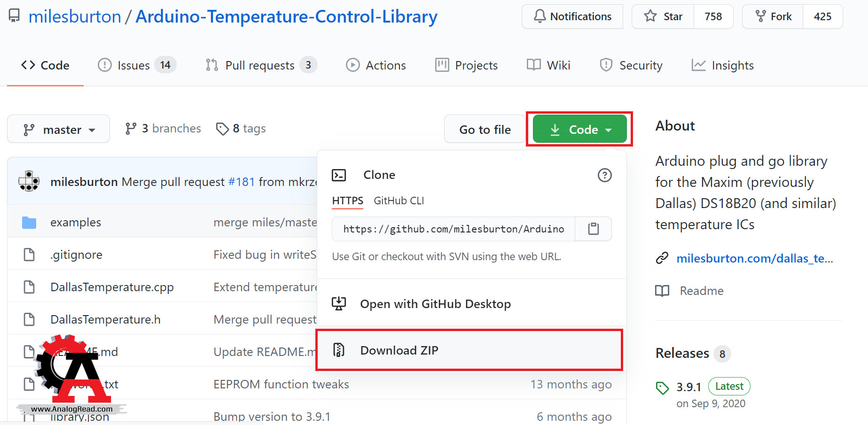Click the Pull requests count badge 3

308,65
